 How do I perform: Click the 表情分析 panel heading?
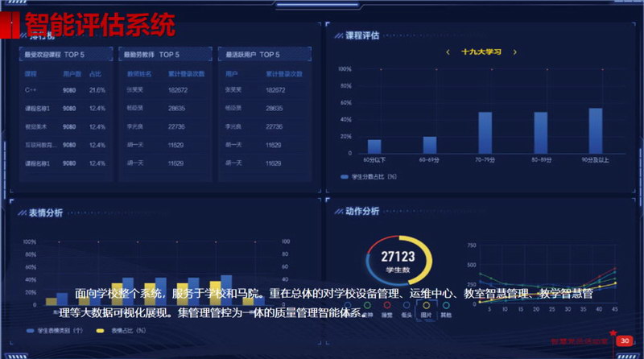[x=45, y=213]
